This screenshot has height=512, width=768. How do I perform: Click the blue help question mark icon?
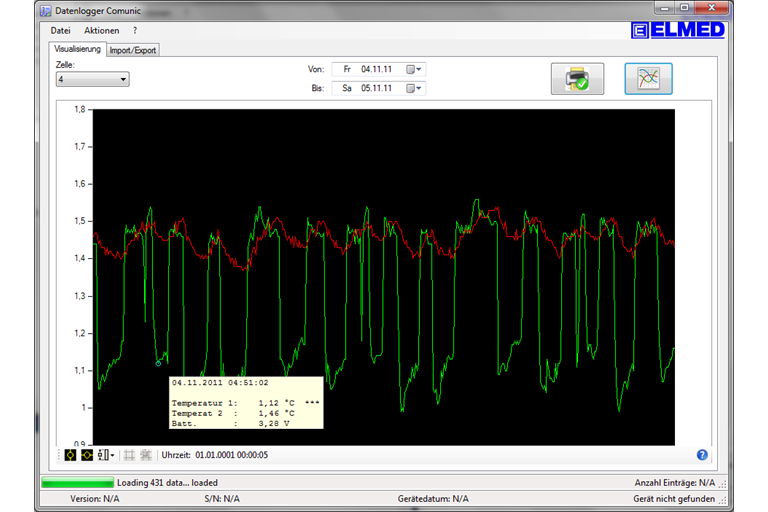pos(702,455)
